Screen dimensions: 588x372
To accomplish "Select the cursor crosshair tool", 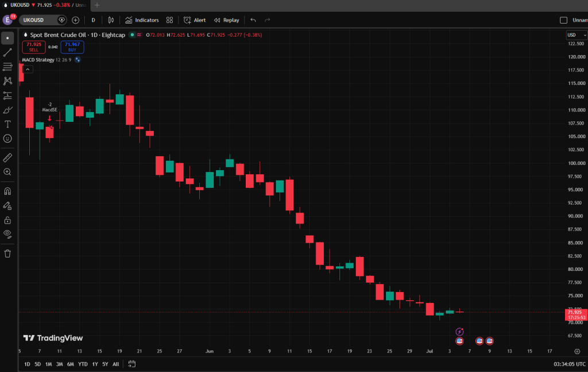I will pos(7,39).
